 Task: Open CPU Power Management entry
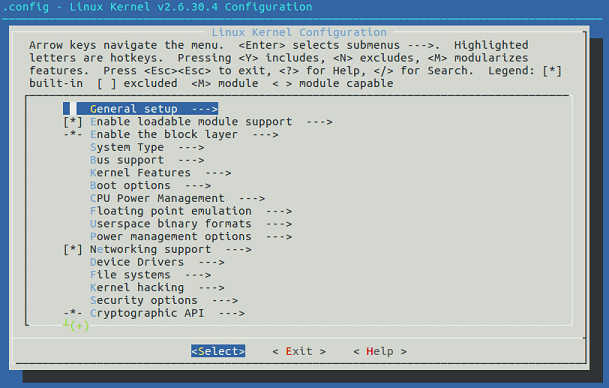tap(177, 198)
